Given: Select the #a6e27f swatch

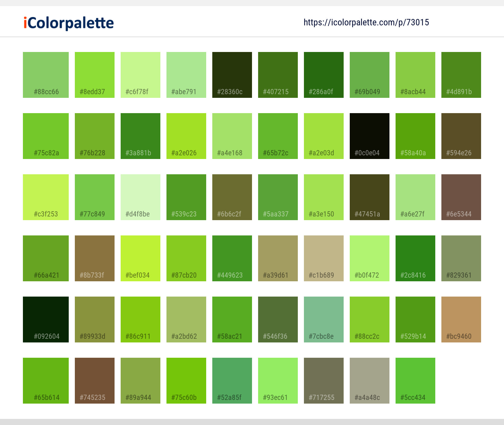Looking at the screenshot, I should click(x=415, y=197).
